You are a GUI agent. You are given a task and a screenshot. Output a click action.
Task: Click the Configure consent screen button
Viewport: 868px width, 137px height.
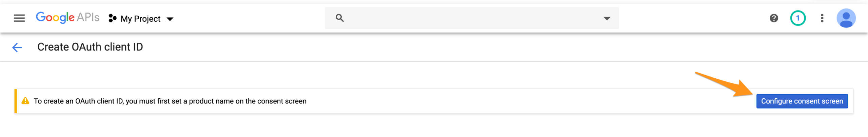click(802, 101)
